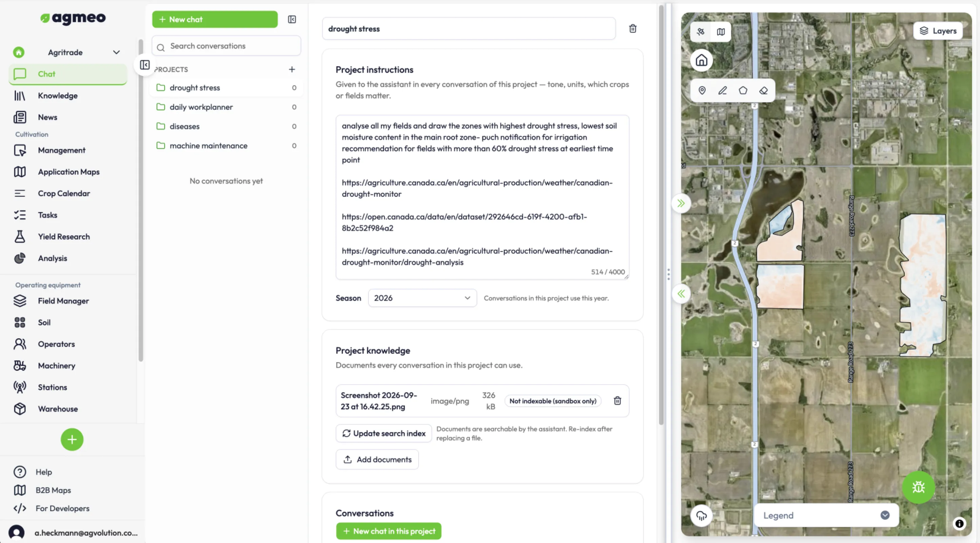This screenshot has width=980, height=543.
Task: Collapse map with double left chevron
Action: (x=681, y=294)
